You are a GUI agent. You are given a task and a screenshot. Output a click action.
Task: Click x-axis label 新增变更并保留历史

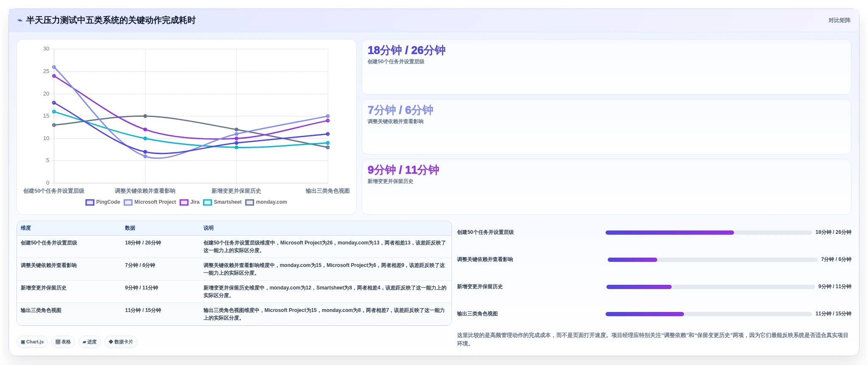pyautogui.click(x=236, y=191)
